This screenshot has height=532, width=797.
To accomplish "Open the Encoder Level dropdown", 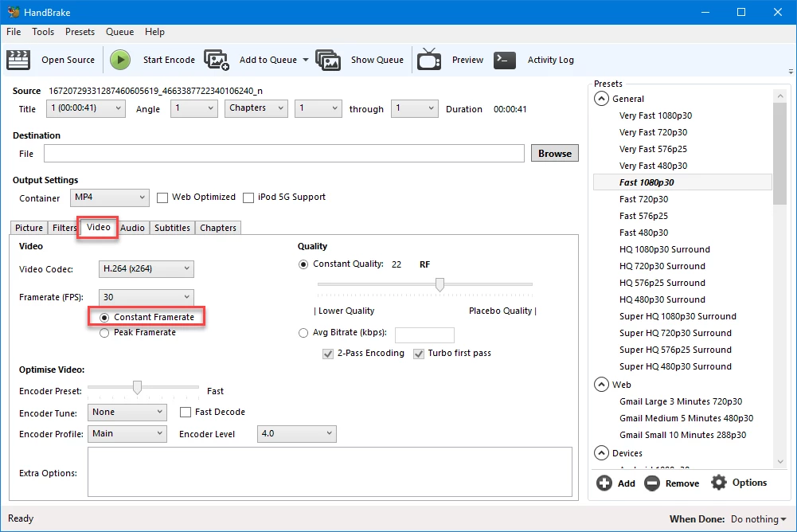I will [x=297, y=433].
